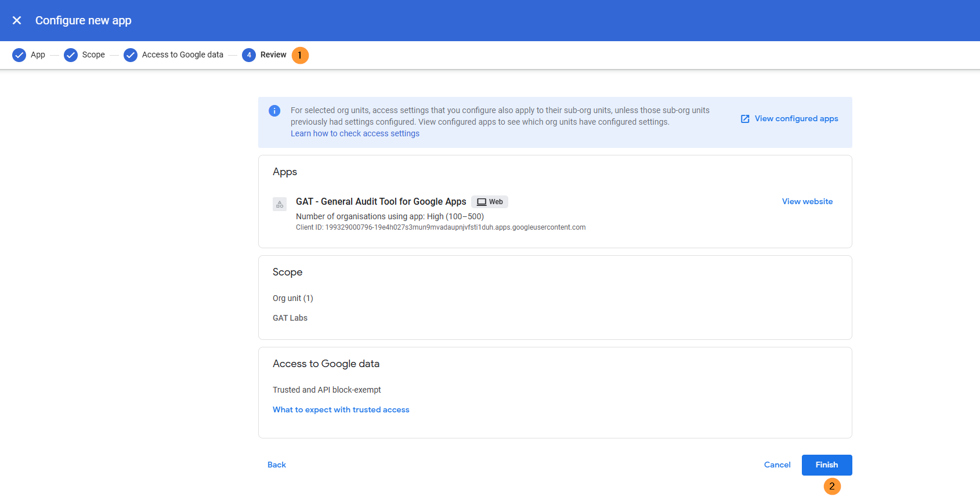Click the Web platform badge
The image size is (980, 504).
coord(490,202)
